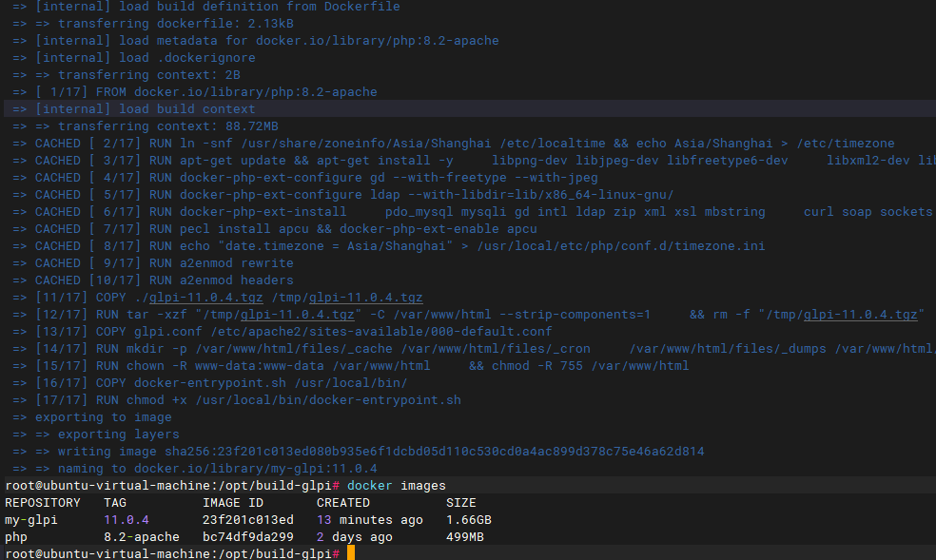Click the 'FROM docker.io/library/php:8.2-apache' line

pos(195,92)
